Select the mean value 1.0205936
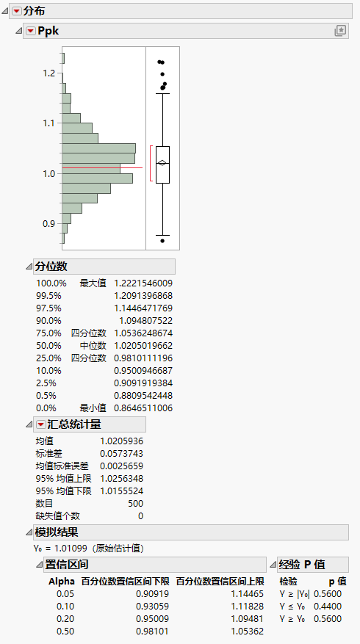Screen dimensions: 360x644 (122, 441)
